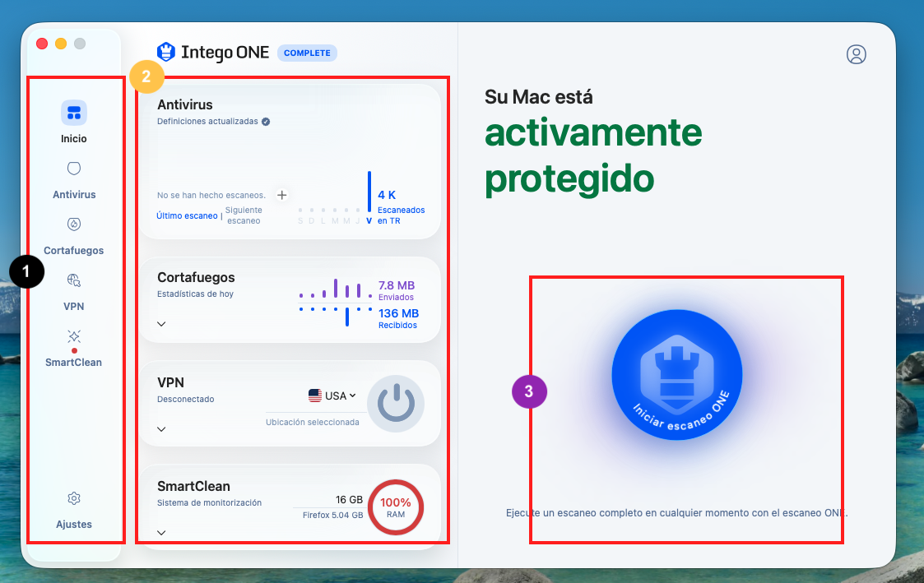Viewport: 924px width, 583px height.
Task: Select Último escaneo link
Action: 187,216
